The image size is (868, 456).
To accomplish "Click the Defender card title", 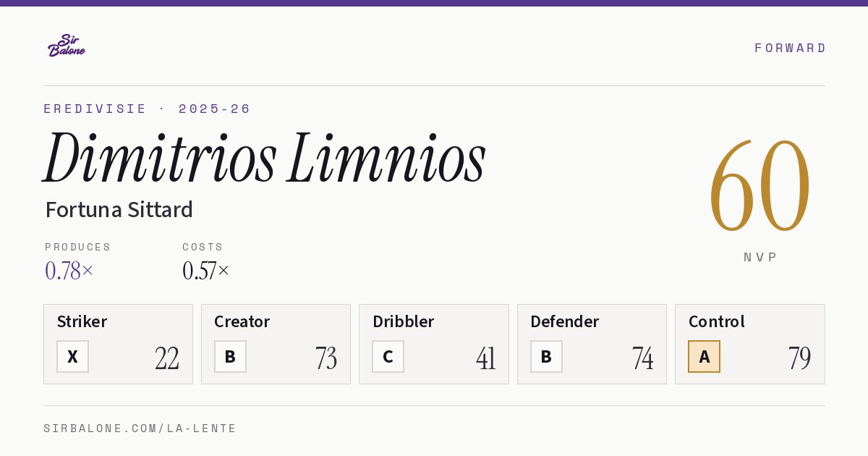I will pos(565,321).
